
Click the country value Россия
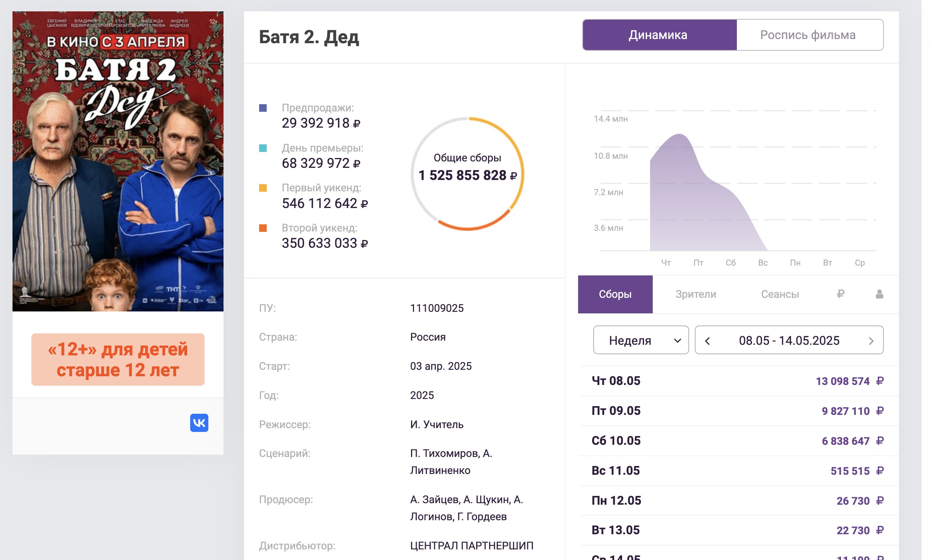point(428,337)
